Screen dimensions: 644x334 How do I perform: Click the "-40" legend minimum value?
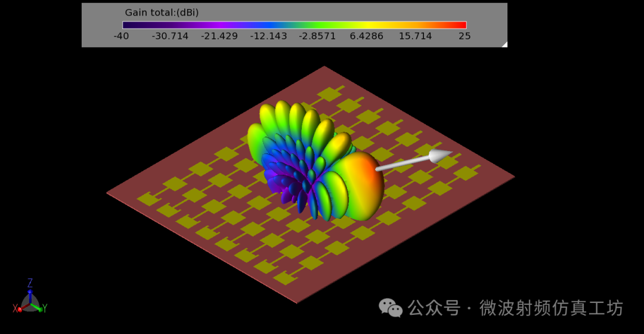point(121,36)
